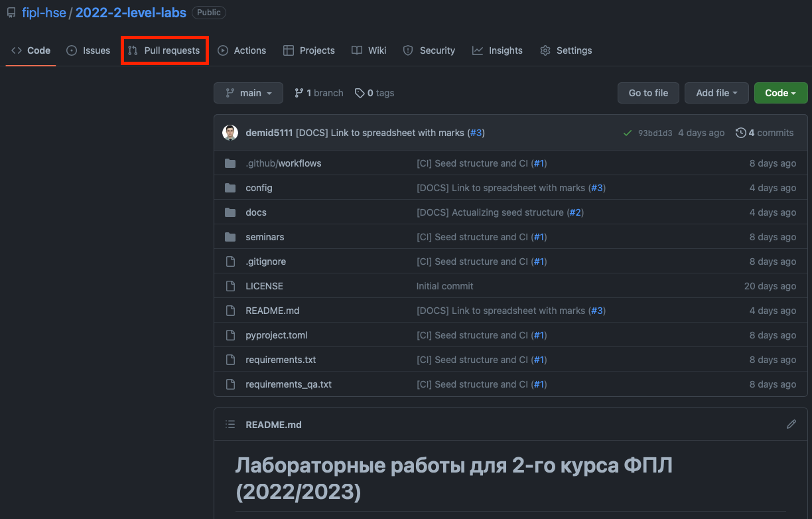Click the file icon next to requirements.txt
The width and height of the screenshot is (812, 519).
(230, 360)
